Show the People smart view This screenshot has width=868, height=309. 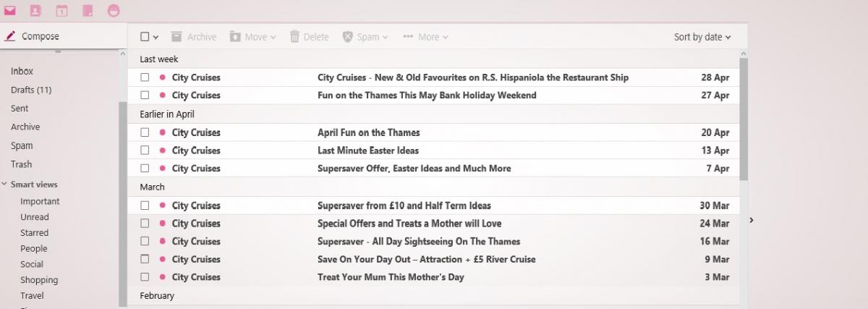pos(33,249)
